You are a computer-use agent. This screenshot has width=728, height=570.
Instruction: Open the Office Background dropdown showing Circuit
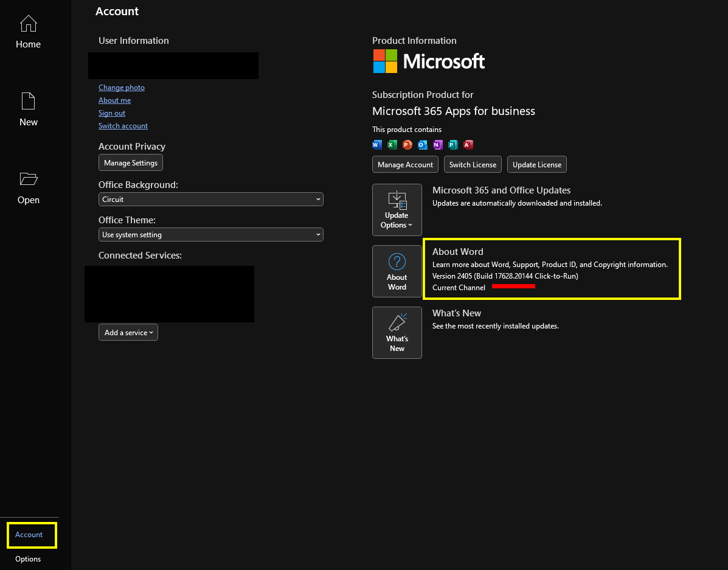[x=211, y=200]
